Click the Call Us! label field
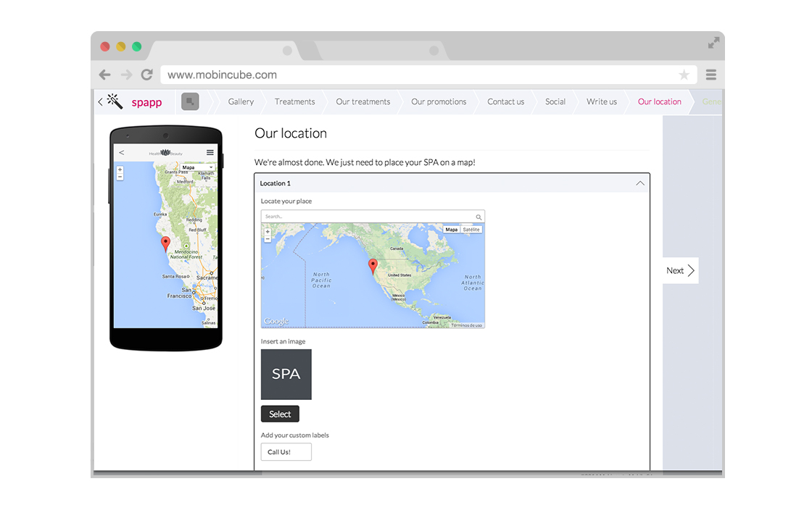812x518 pixels. point(286,452)
